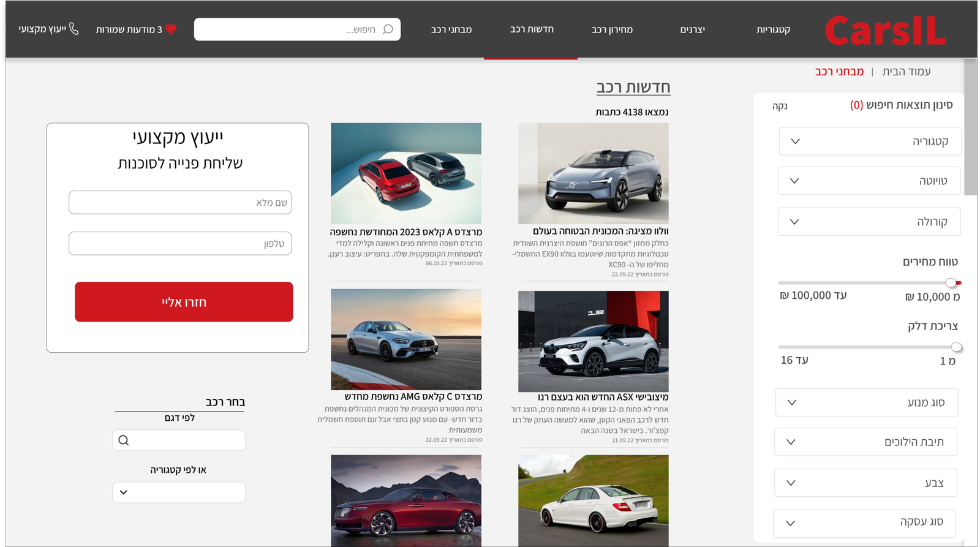This screenshot has width=980, height=547.
Task: Click the red heart saved-ads icon
Action: (x=171, y=29)
